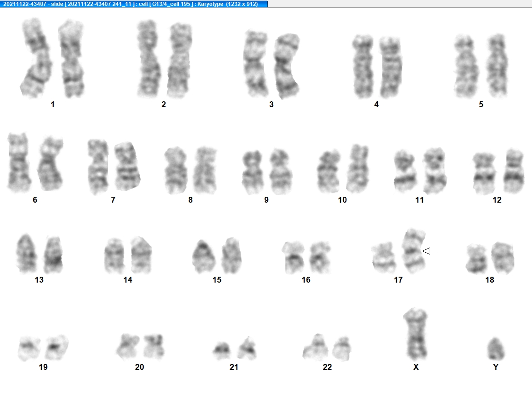Click the "X" chromosome label
This screenshot has height=408, width=532.
coord(416,367)
